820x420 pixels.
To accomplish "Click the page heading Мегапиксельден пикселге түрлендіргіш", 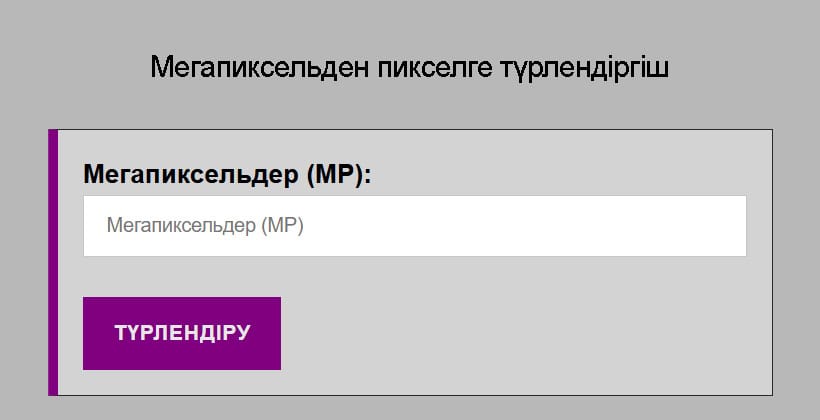I will pos(410,68).
